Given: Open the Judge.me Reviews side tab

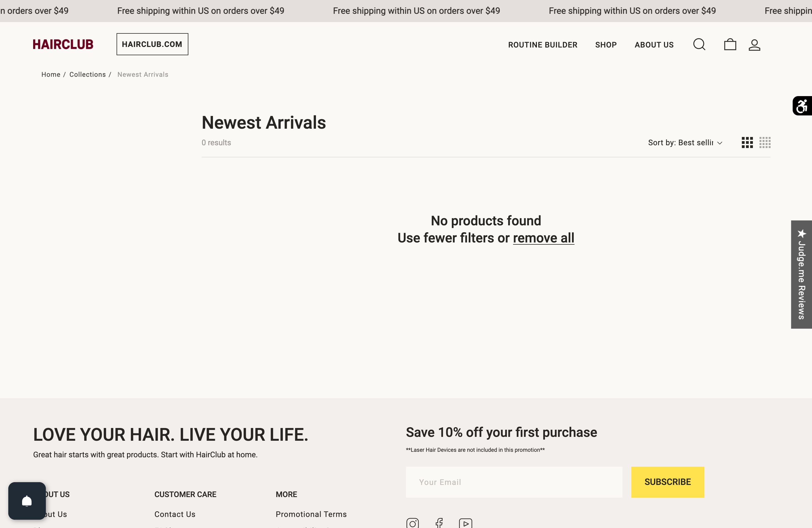Looking at the screenshot, I should [802, 274].
